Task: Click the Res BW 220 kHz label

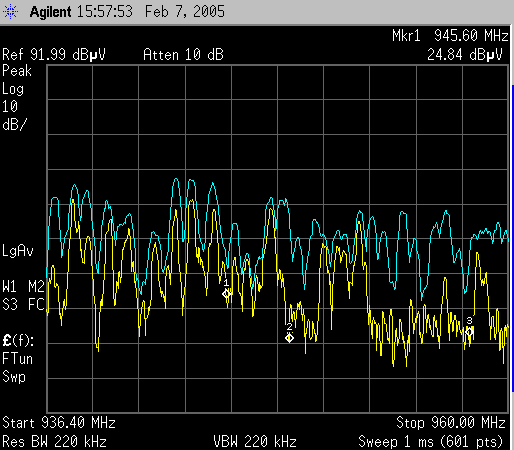Action: pos(54,442)
